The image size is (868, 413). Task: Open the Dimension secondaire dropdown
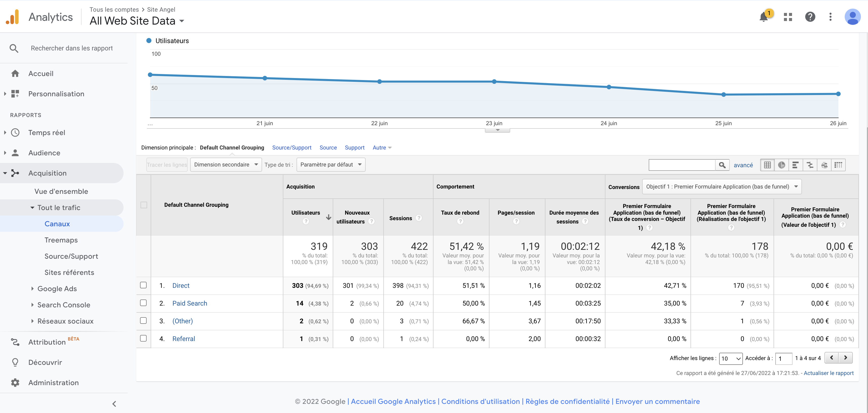tap(226, 164)
